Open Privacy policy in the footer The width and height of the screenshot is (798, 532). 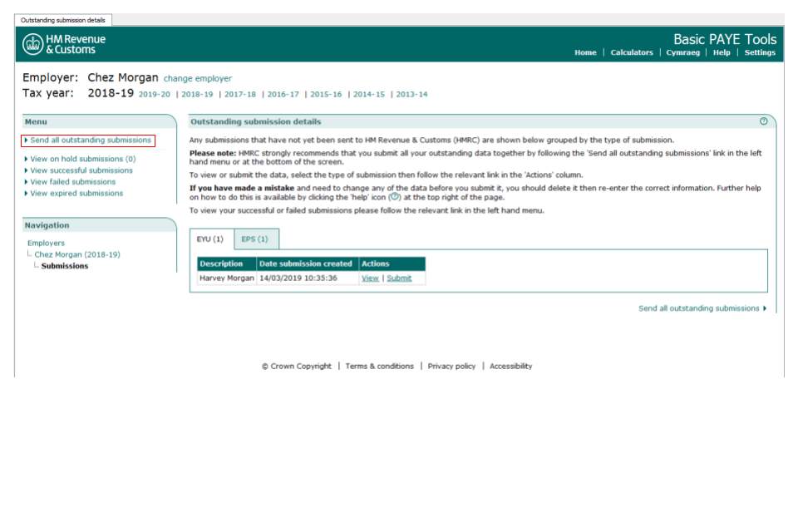[x=451, y=366]
